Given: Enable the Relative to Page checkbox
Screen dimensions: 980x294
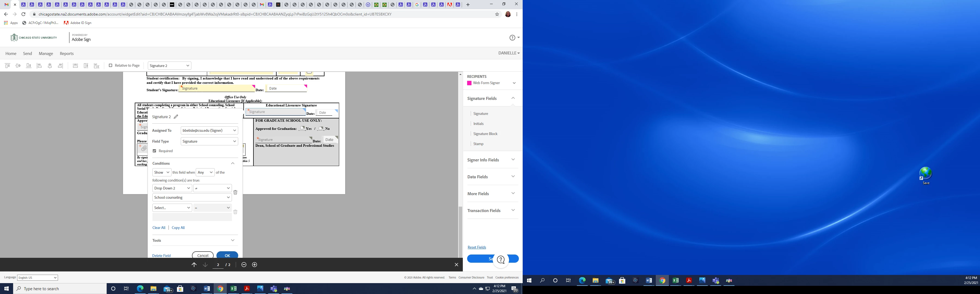Looking at the screenshot, I should pos(111,65).
